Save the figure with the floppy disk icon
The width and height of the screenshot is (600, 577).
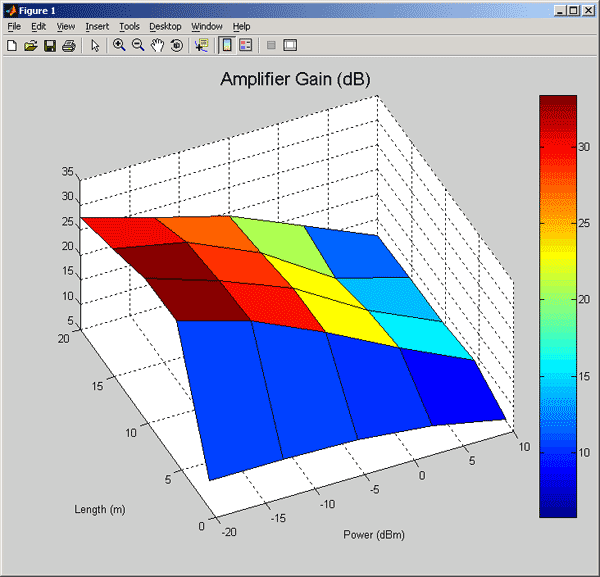click(49, 46)
